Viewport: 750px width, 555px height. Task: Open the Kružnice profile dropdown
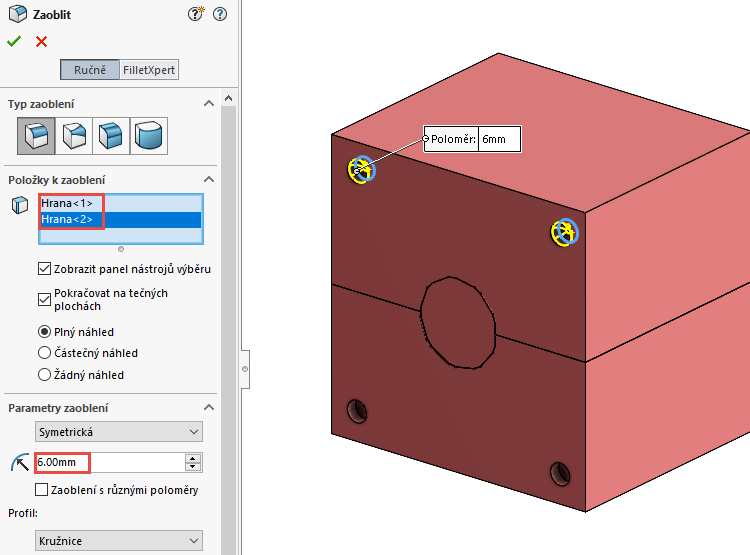tap(119, 541)
